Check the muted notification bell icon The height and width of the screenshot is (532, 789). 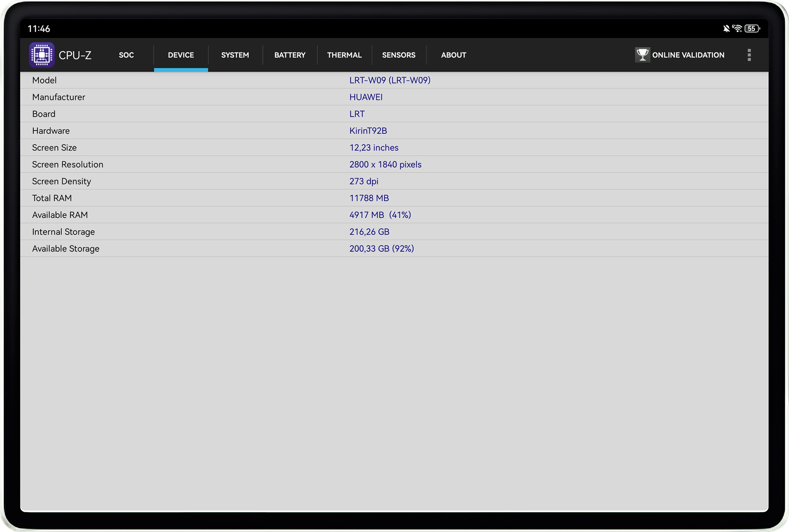[x=726, y=29]
